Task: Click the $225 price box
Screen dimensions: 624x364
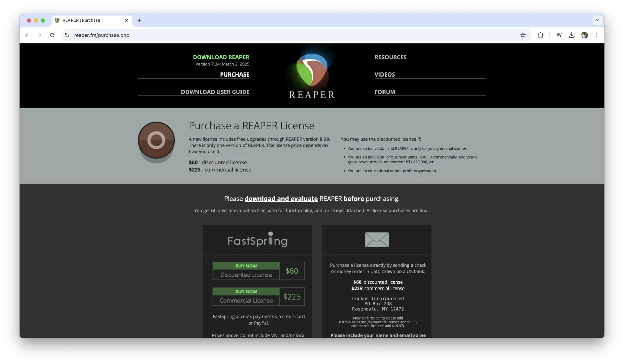Action: point(292,297)
